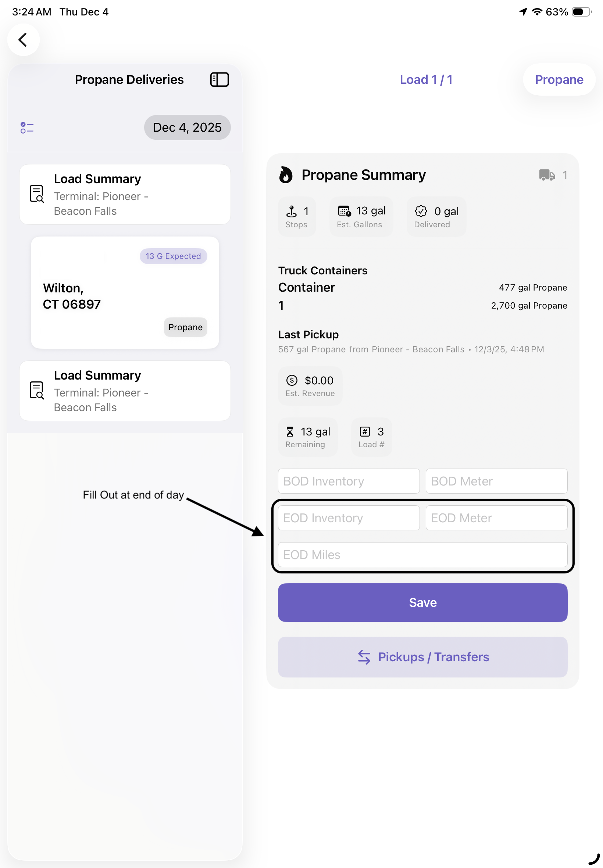Open the Dec 4, 2025 date picker

click(187, 128)
